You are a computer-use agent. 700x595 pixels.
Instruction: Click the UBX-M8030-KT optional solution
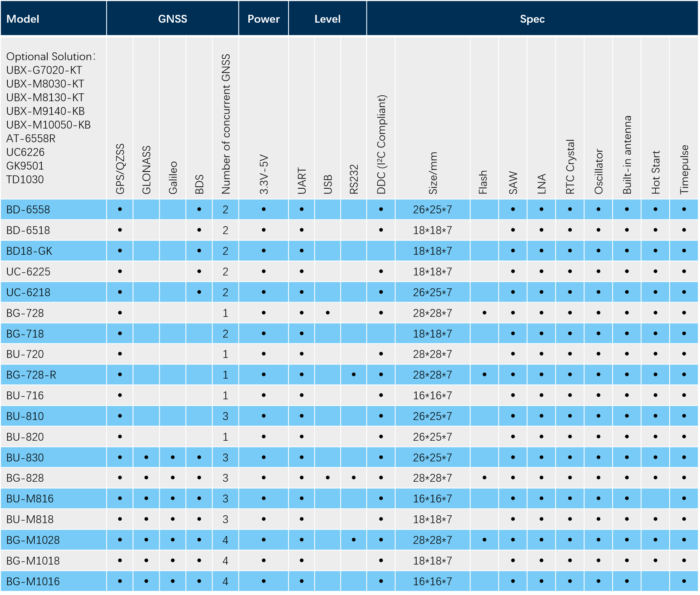[45, 84]
